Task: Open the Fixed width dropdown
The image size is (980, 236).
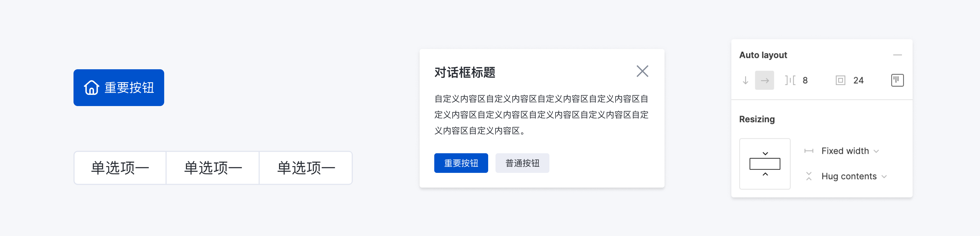Action: [x=850, y=151]
